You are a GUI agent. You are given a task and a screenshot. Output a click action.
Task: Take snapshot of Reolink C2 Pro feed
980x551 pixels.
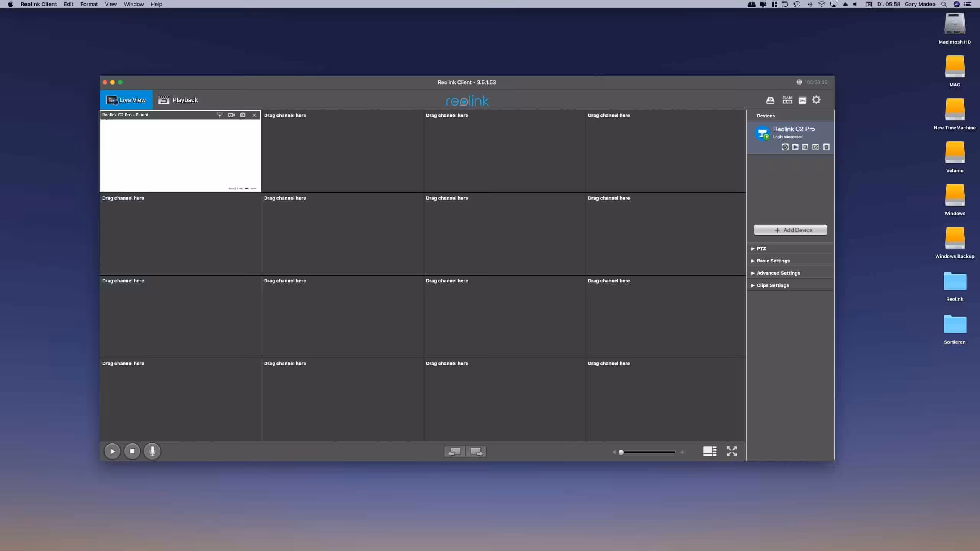point(243,115)
